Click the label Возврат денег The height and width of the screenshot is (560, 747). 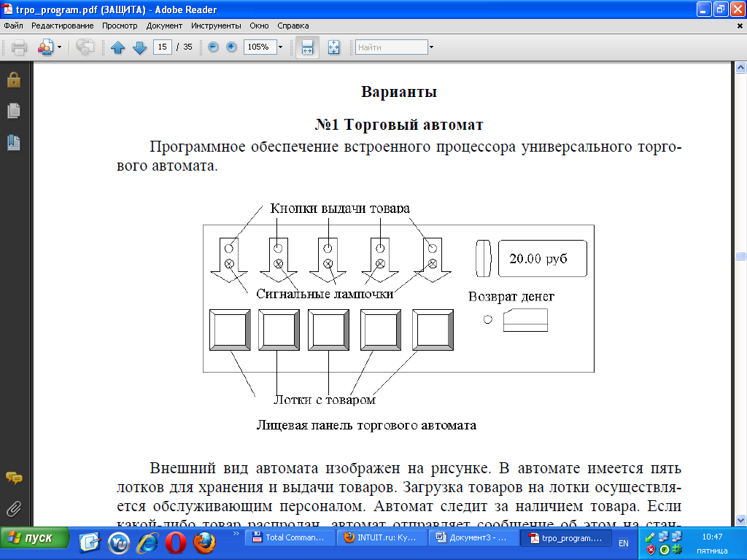[x=511, y=297]
